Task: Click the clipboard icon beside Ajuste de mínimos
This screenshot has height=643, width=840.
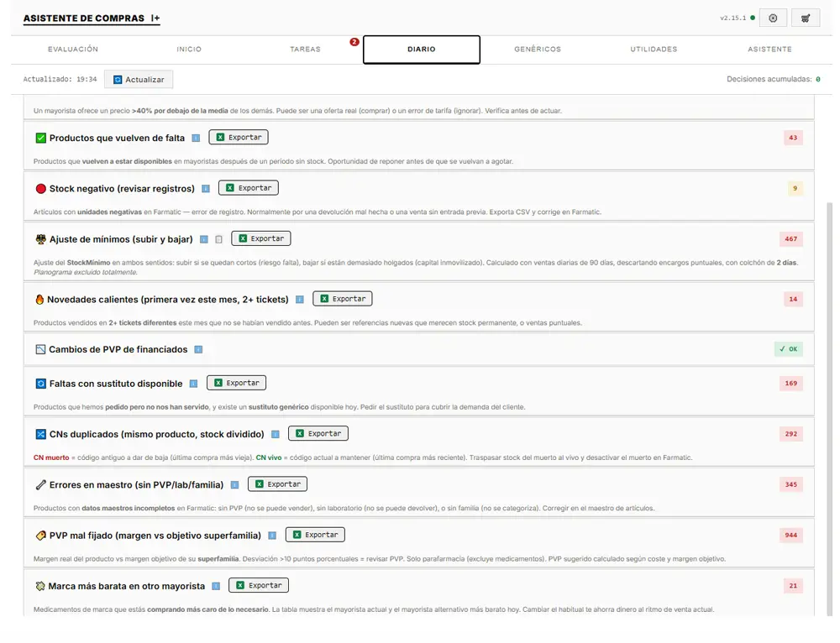Action: (218, 239)
